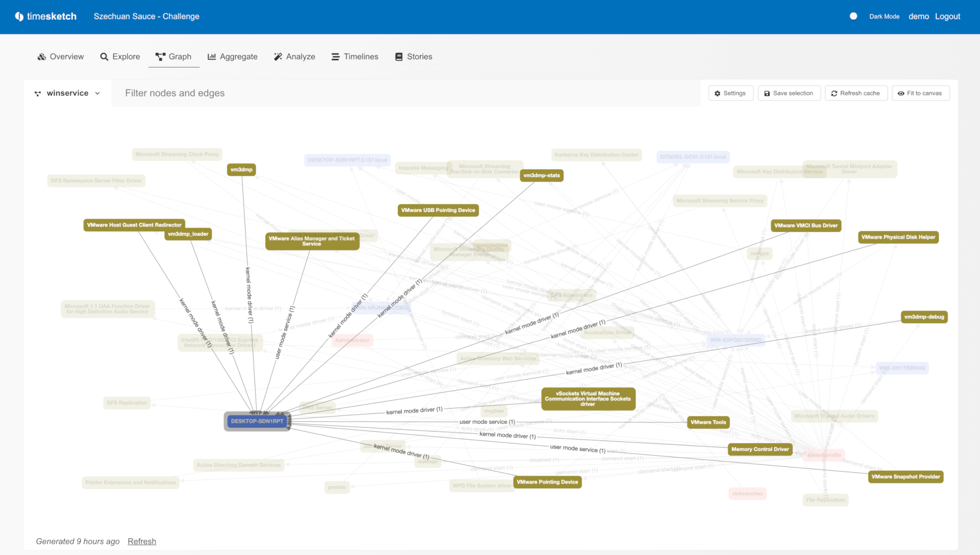Select the DESKTOP-SDN1RPT node
This screenshot has height=555, width=980.
click(257, 421)
